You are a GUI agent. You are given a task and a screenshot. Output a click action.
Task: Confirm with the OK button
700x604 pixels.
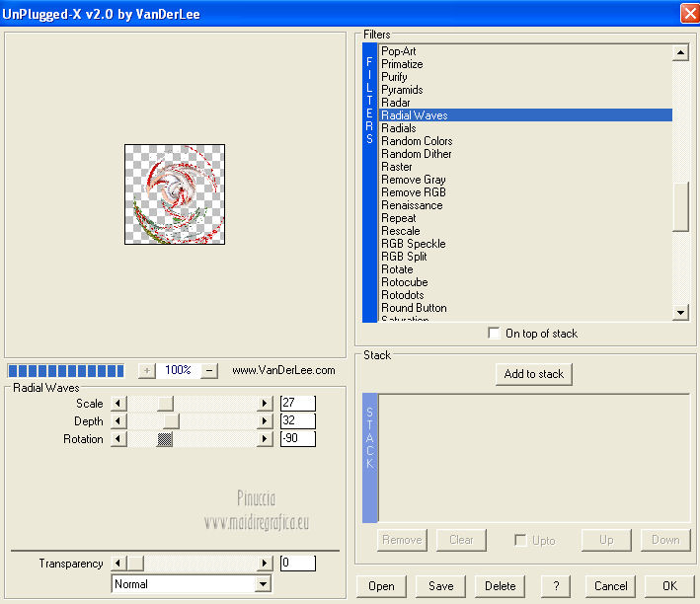[x=669, y=586]
